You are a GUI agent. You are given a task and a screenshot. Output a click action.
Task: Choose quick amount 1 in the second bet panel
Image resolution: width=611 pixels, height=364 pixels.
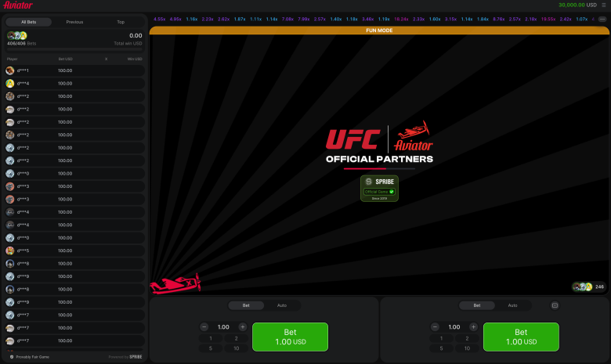442,339
